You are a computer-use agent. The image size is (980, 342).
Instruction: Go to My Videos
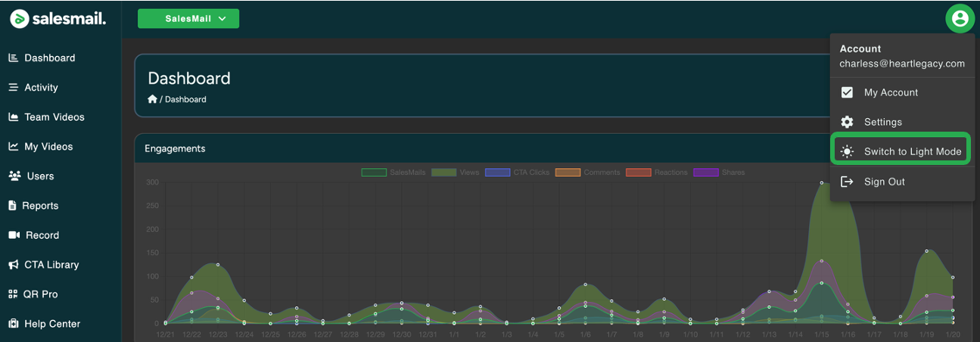tap(48, 147)
